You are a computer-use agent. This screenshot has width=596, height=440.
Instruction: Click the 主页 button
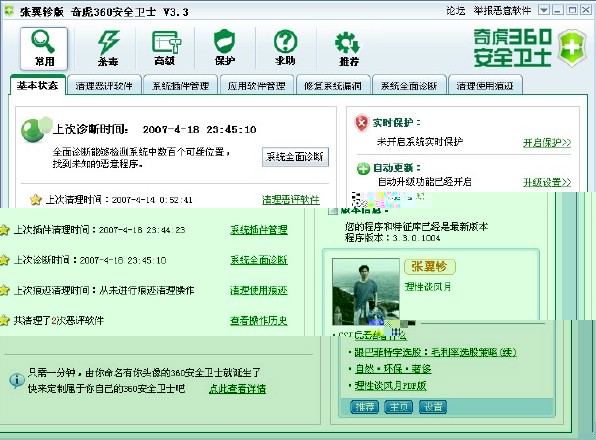399,407
